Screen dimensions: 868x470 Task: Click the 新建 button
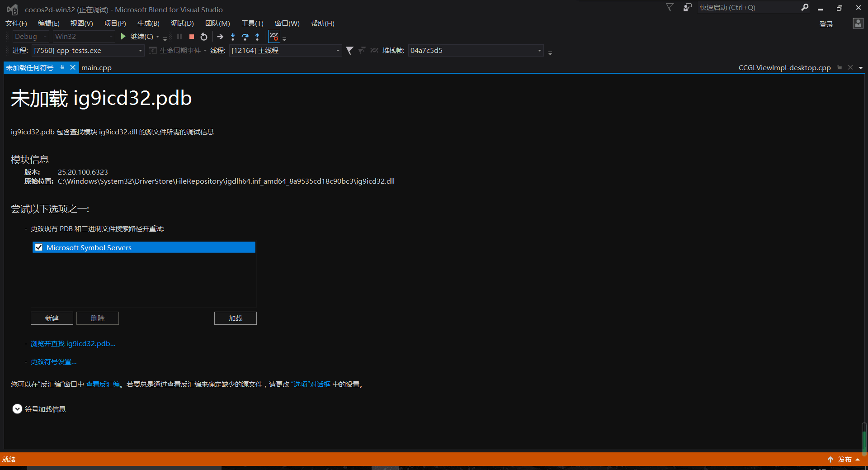[52, 318]
